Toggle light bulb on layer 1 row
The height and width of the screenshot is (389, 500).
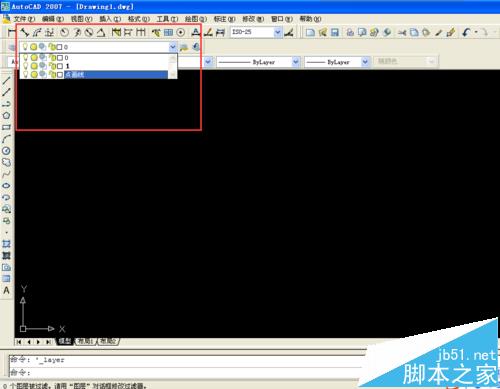click(x=25, y=66)
